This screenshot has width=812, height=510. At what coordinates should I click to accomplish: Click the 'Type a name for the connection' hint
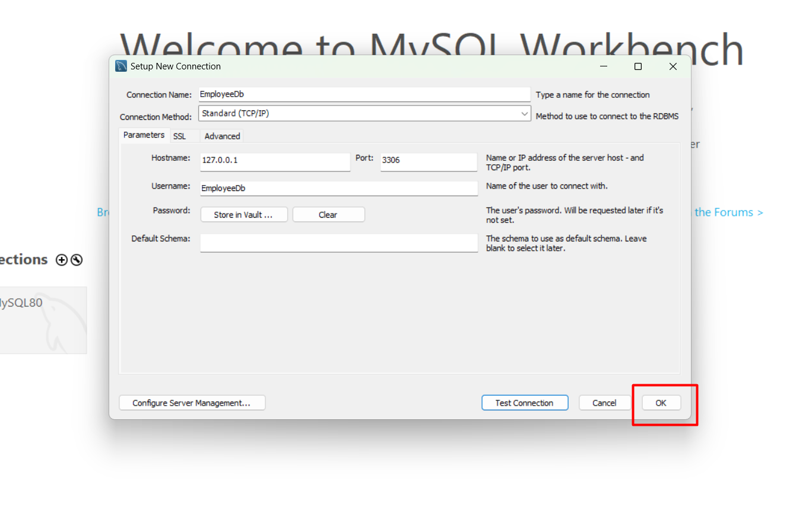pos(593,95)
